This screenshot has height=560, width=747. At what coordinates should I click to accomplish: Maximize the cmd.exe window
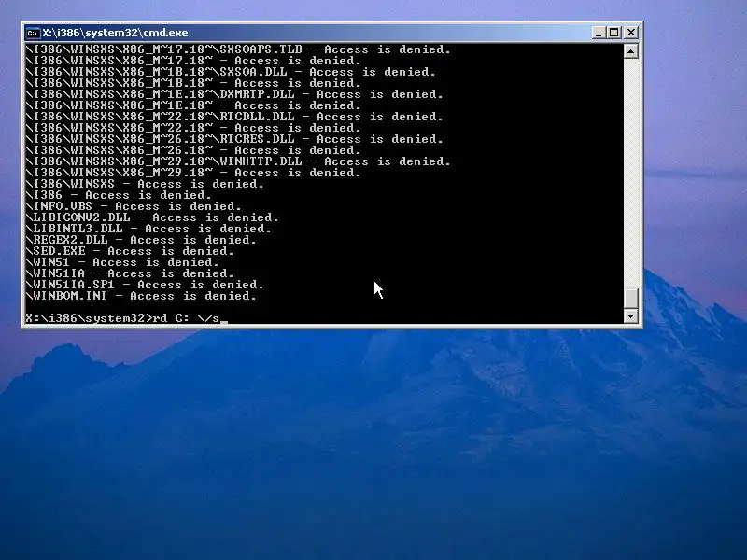coord(614,33)
